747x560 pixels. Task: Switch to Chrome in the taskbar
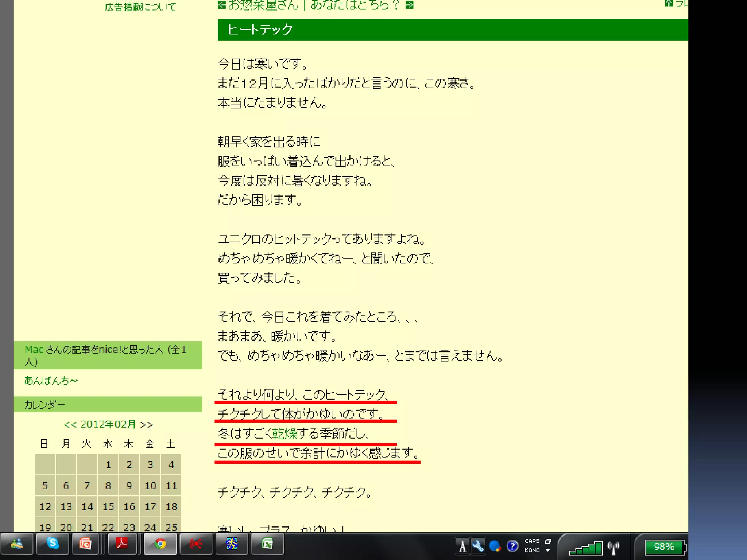tap(160, 544)
